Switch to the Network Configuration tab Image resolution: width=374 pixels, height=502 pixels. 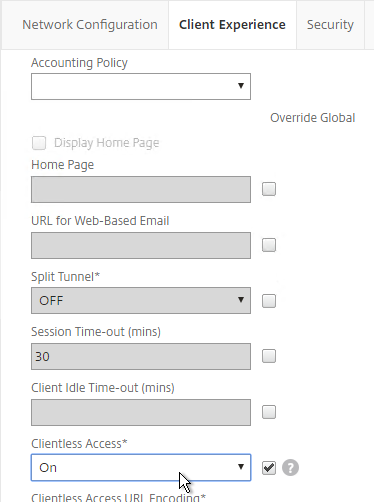point(90,25)
